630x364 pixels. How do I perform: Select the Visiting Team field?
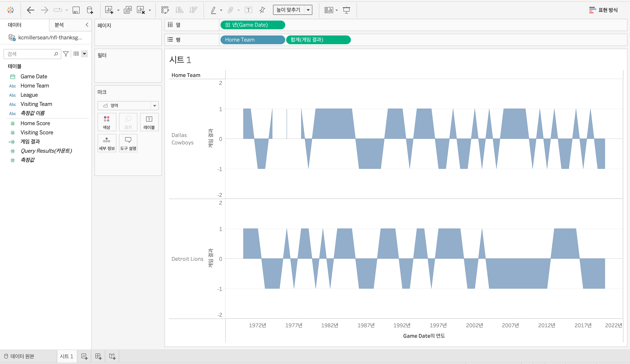(36, 104)
